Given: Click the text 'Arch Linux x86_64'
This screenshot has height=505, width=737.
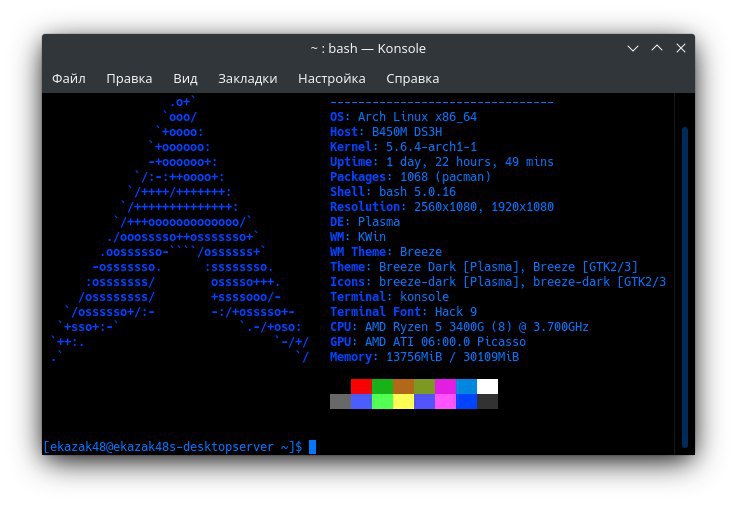Looking at the screenshot, I should coord(417,117).
